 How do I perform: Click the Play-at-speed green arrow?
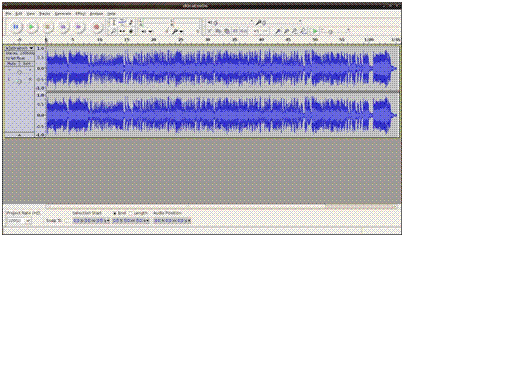[314, 31]
